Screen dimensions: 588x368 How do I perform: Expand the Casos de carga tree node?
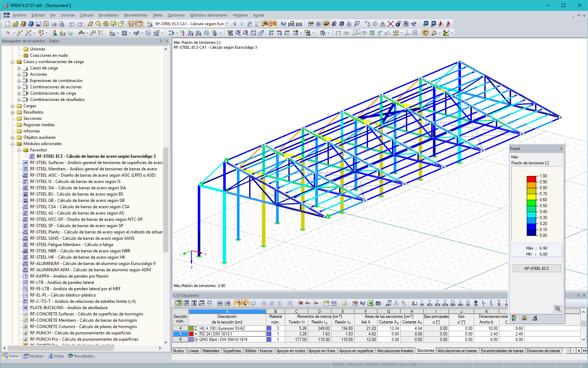point(19,68)
